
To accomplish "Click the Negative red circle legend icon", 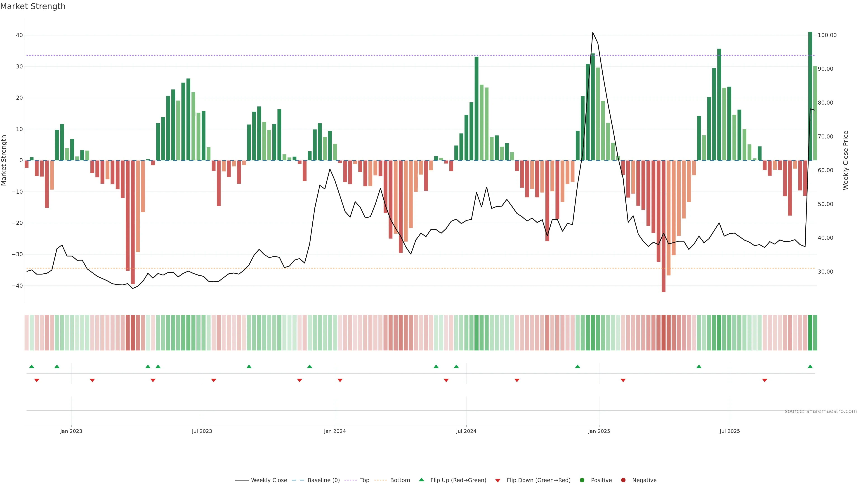I will coord(623,480).
